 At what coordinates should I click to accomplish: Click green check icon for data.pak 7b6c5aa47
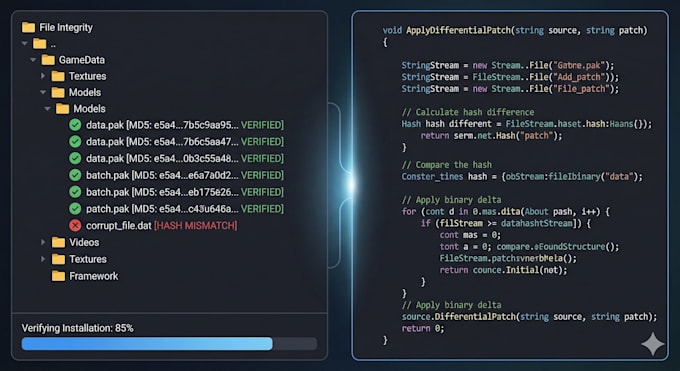[x=75, y=141]
